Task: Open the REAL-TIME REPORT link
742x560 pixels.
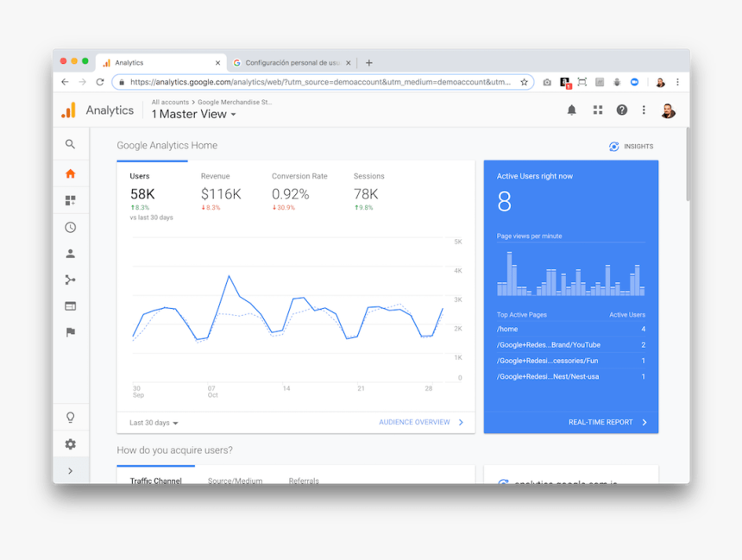Action: tap(607, 422)
